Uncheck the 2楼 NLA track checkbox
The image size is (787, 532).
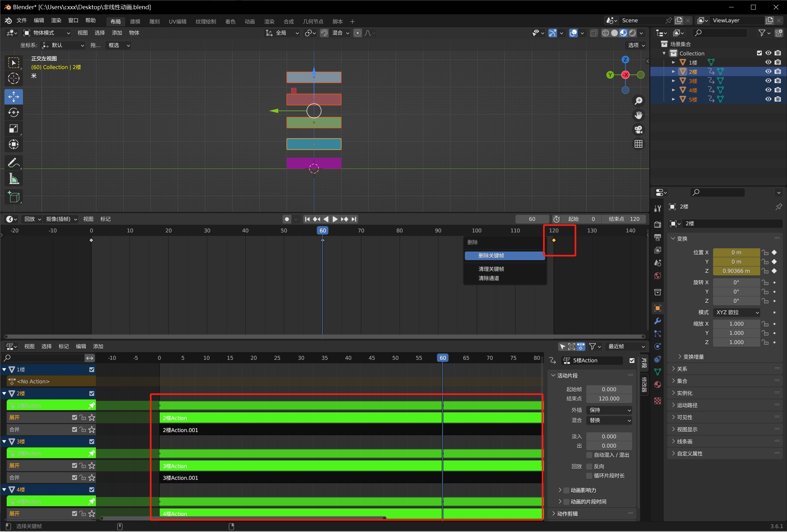pyautogui.click(x=92, y=394)
